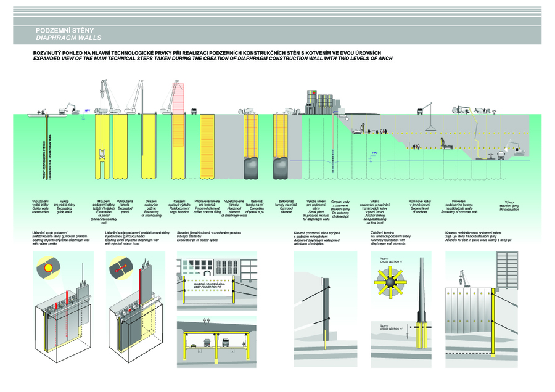This screenshot has width=555, height=392.
Task: Click the DIAPHRAGM WALLS subtitle
Action: tap(68, 38)
